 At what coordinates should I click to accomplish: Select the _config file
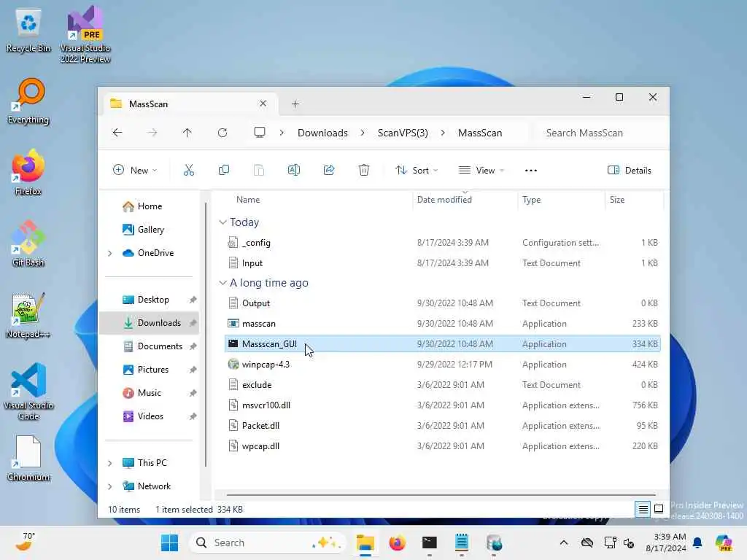coord(442,242)
